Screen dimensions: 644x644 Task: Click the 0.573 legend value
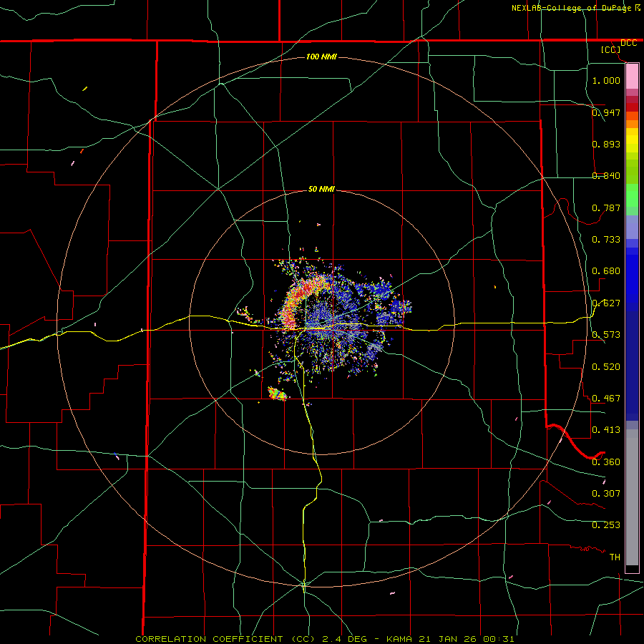click(606, 335)
